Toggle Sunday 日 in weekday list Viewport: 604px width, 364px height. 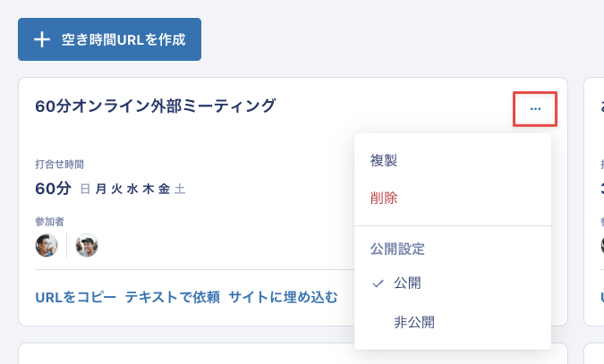coord(86,189)
